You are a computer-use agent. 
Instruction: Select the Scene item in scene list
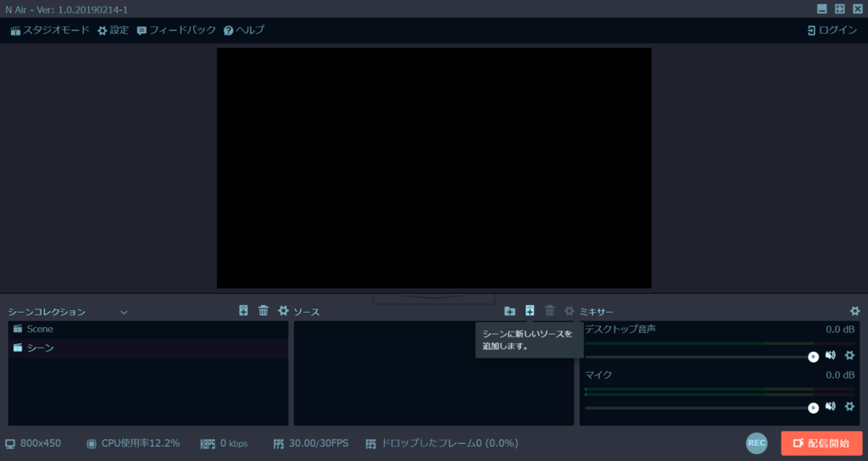[147, 329]
